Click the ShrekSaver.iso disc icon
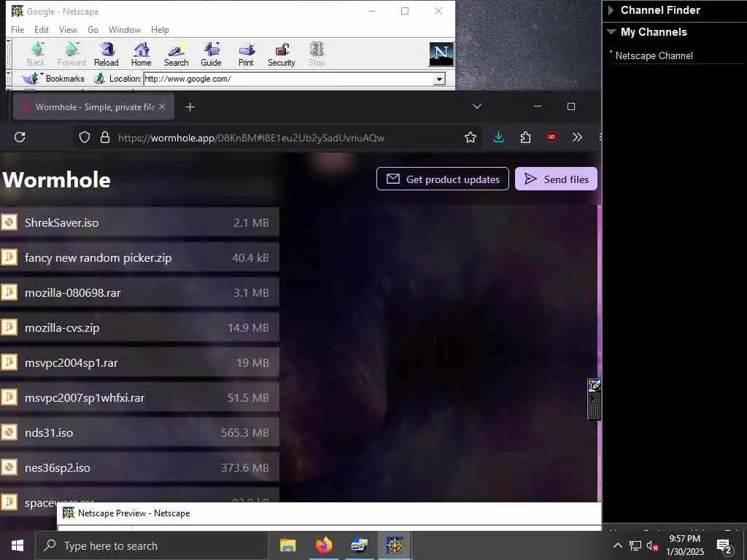This screenshot has height=560, width=747. [x=9, y=222]
